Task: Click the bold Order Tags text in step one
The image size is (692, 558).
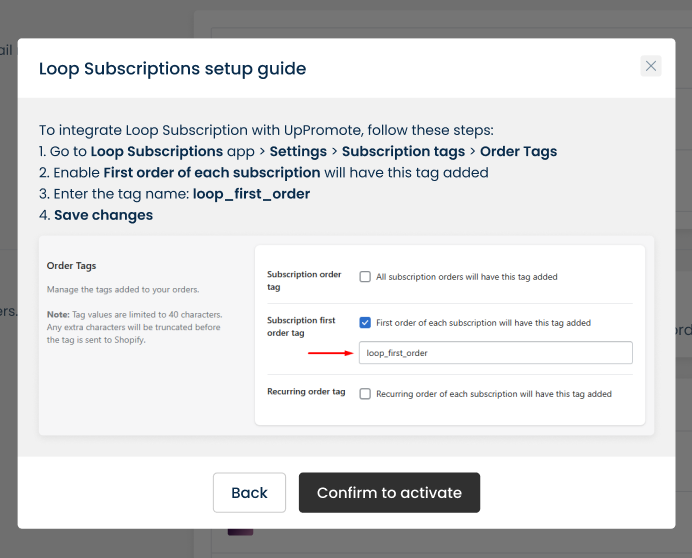Action: 518,152
